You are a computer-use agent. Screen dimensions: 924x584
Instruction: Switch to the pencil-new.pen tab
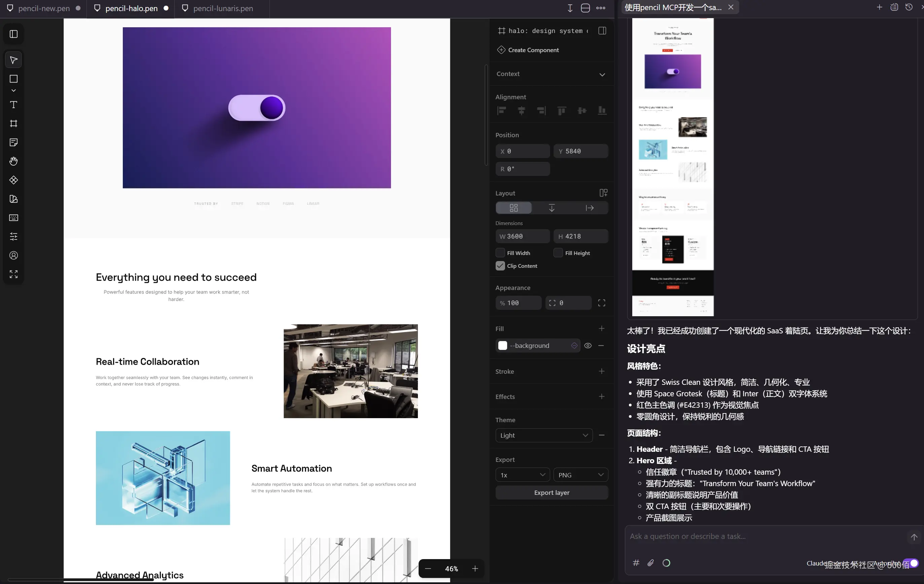click(x=44, y=8)
